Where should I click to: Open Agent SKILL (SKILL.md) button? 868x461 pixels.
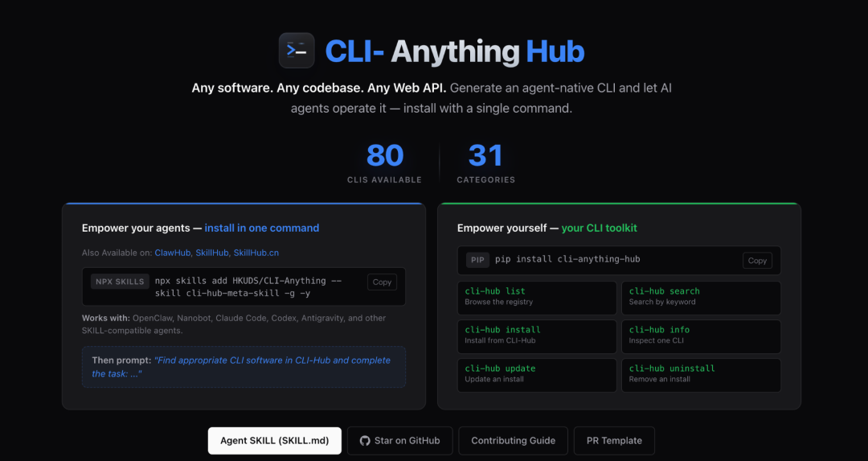pos(275,441)
